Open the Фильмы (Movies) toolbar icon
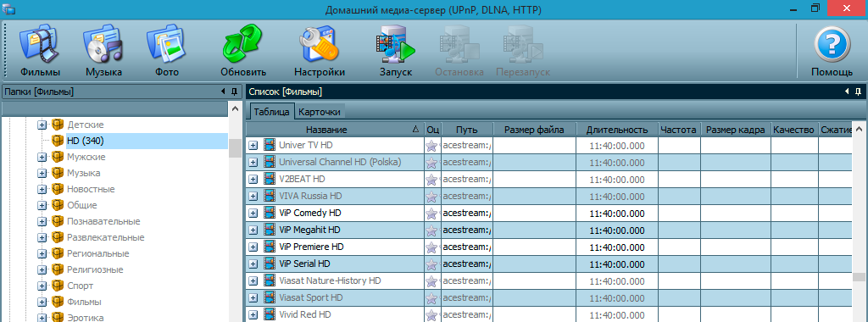 (41, 43)
